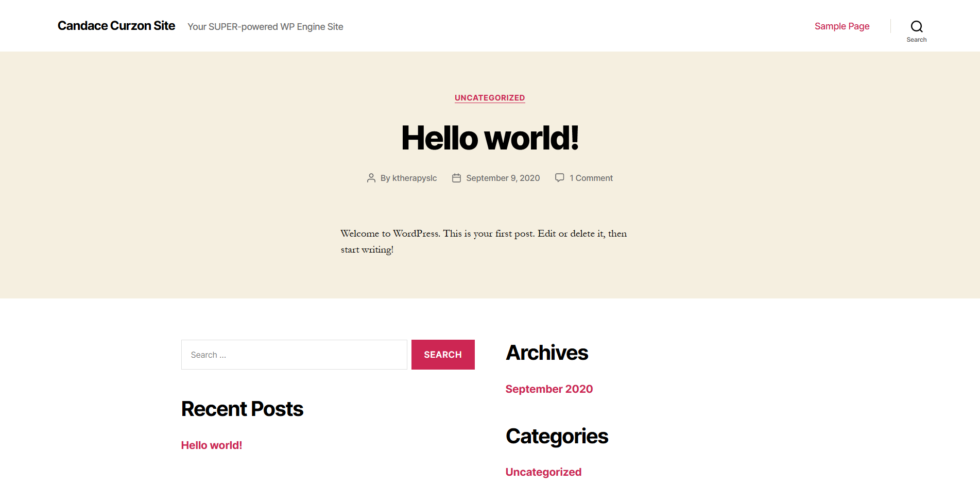Viewport: 980px width, 483px height.
Task: Click the comment bubble icon
Action: point(560,178)
